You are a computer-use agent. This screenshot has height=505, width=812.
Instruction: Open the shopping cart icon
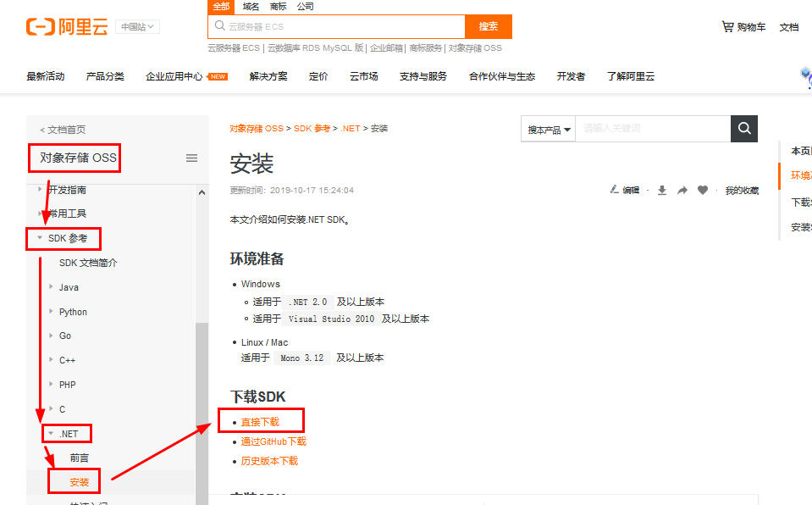pyautogui.click(x=728, y=26)
